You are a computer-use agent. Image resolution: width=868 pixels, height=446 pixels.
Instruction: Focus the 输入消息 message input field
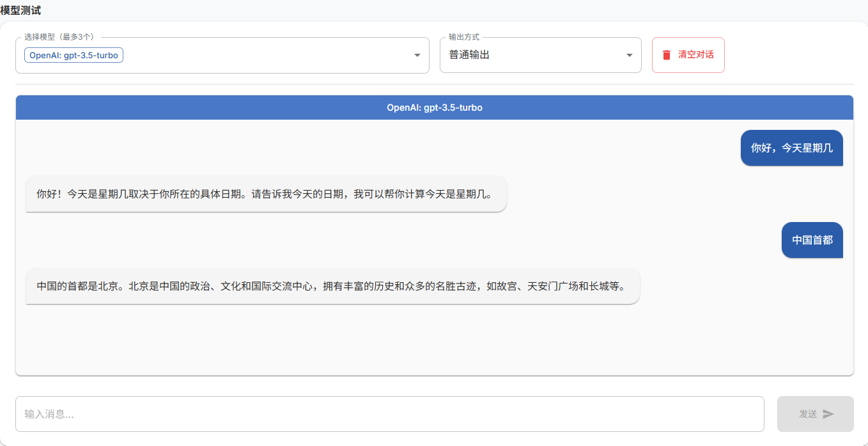(x=390, y=414)
